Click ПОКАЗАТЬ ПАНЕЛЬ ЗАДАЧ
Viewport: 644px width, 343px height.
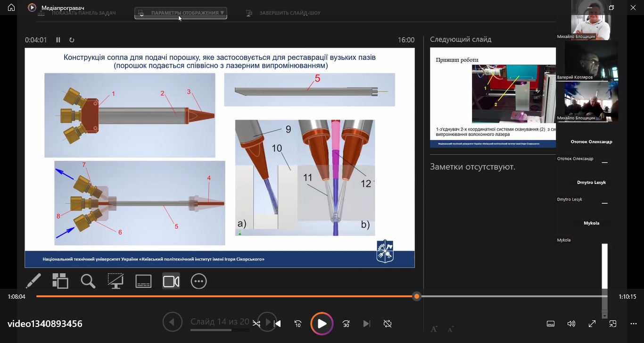[x=77, y=13]
